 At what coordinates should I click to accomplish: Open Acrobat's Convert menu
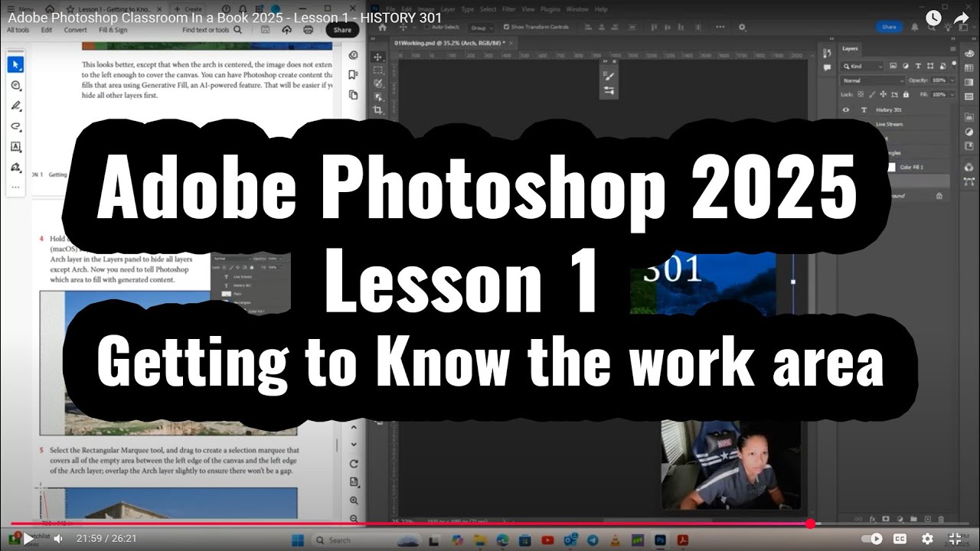click(x=75, y=30)
